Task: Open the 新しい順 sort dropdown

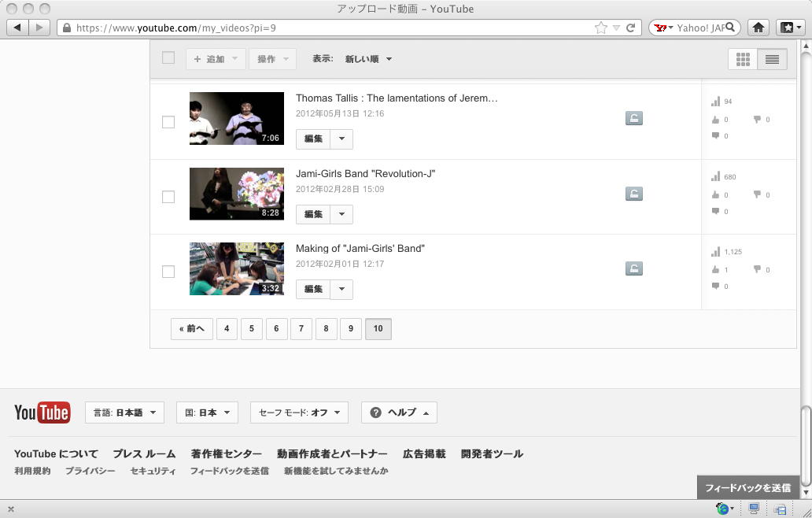Action: (368, 59)
